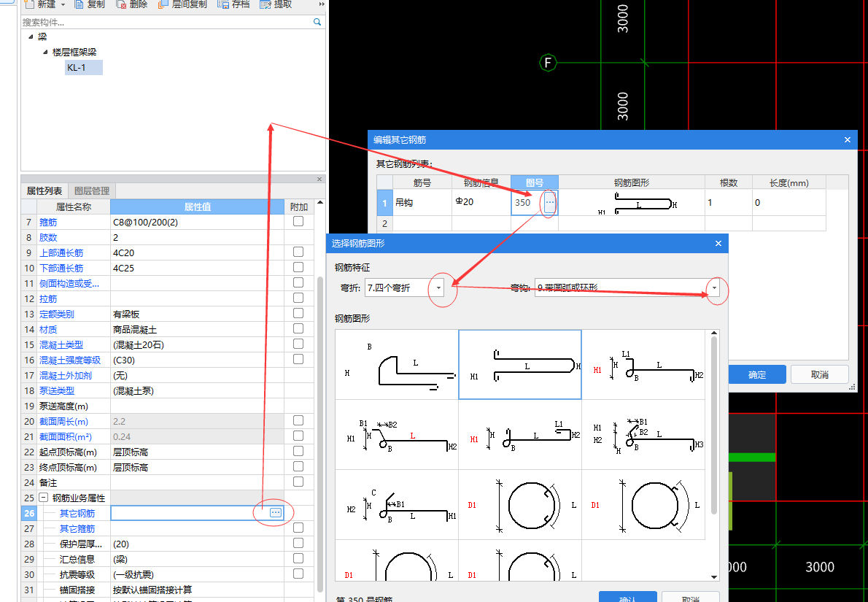
Task: Check the 附加 box for 定额类别 row
Action: pos(298,314)
